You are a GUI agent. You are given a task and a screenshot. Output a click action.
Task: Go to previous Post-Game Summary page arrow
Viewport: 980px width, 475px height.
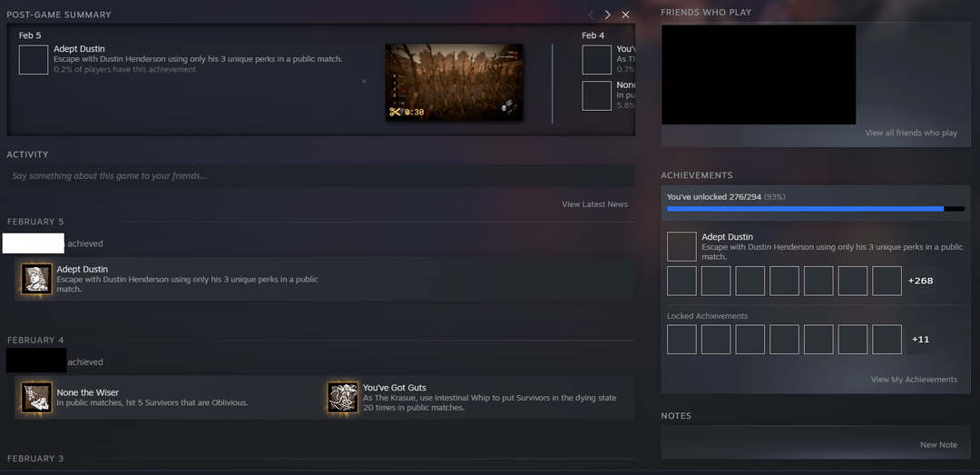pos(591,15)
